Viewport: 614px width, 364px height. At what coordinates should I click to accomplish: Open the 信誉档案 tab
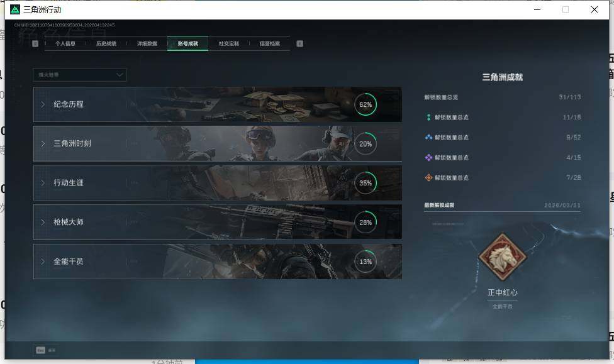pos(269,43)
